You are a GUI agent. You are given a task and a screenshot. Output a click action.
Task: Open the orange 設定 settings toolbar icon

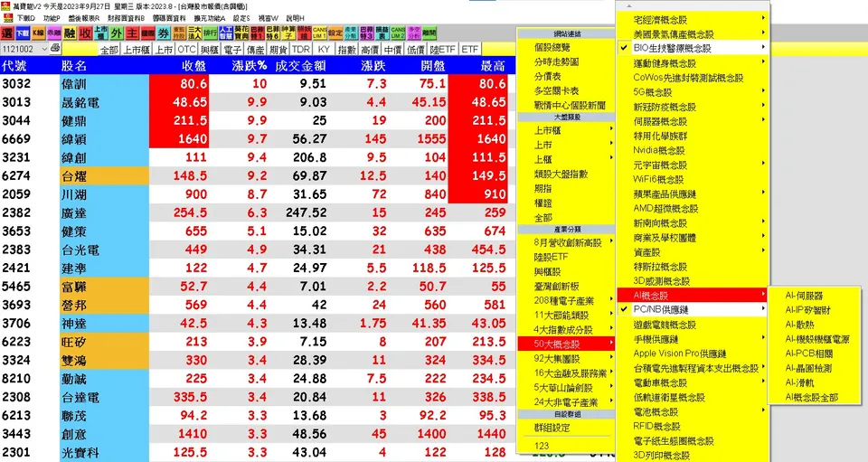[335, 33]
